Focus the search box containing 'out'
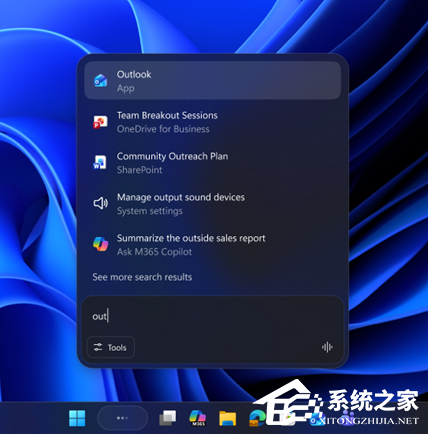428x434 pixels. pos(213,316)
